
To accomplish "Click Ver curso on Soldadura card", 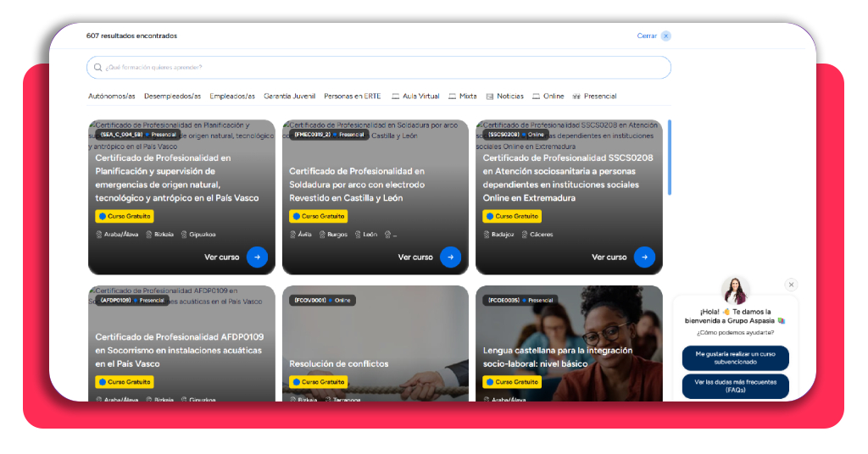I will (415, 257).
